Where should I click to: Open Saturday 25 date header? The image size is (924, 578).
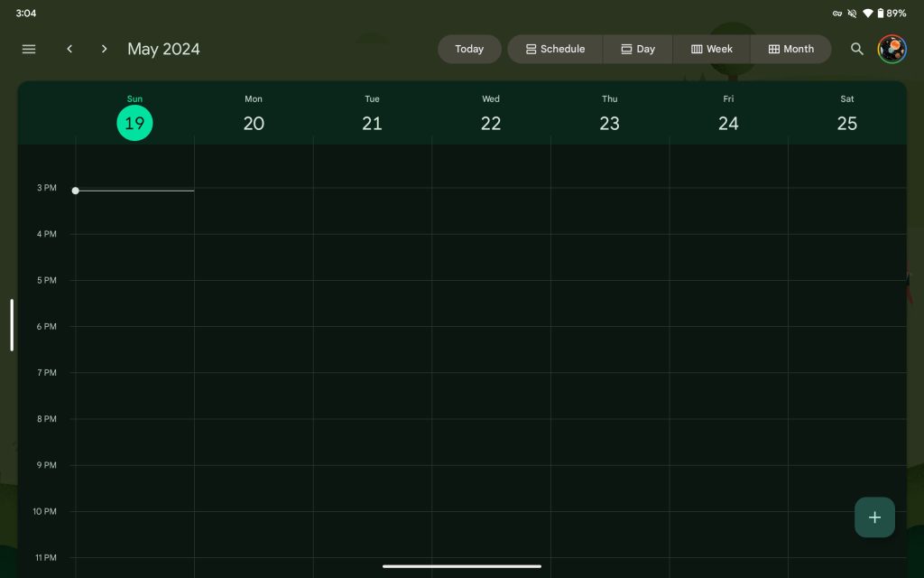pos(846,123)
